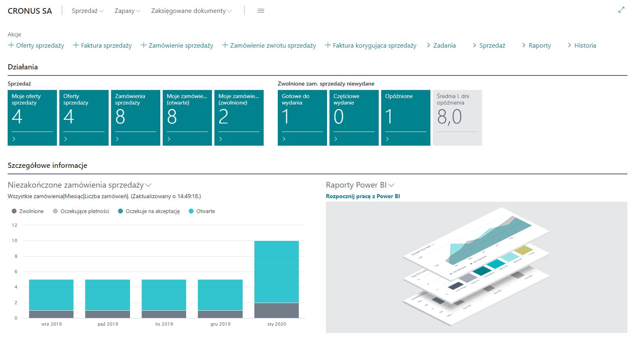Open the Niezakończone zamówienia sprzedaży chart dropdown
This screenshot has height=345, width=644.
[148, 185]
